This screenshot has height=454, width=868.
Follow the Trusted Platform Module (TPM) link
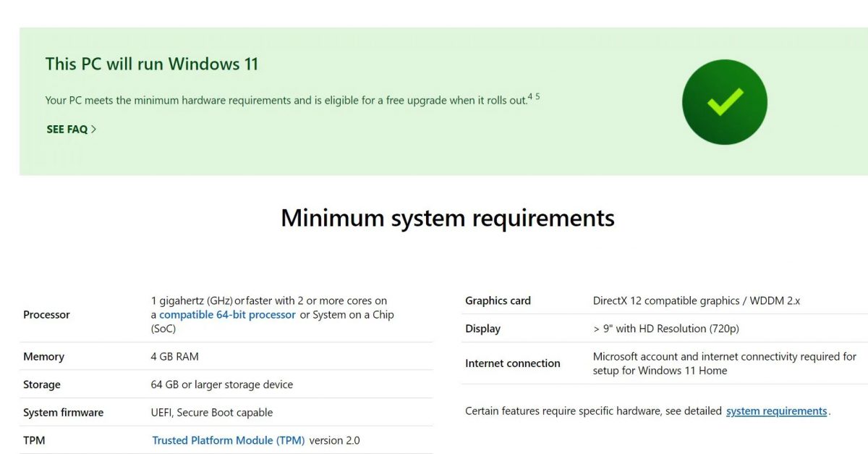coord(228,440)
